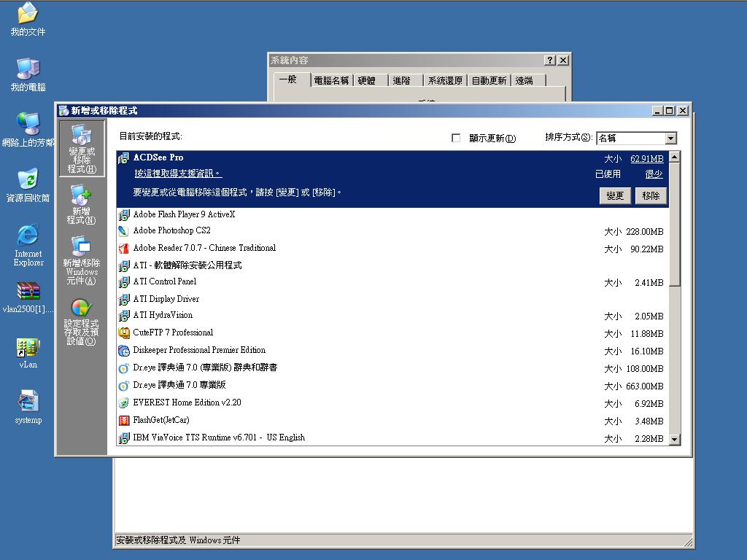Select FlashGet(JetCar) entry text
The width and height of the screenshot is (747, 560).
pyautogui.click(x=161, y=420)
